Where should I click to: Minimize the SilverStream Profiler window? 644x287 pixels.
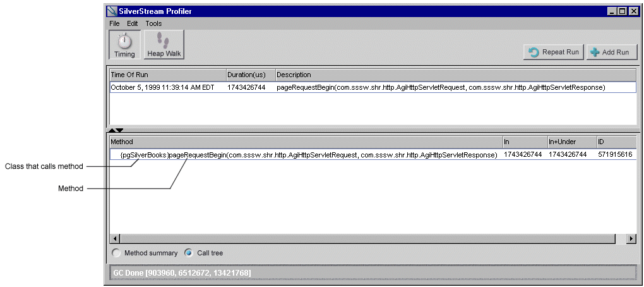point(612,11)
